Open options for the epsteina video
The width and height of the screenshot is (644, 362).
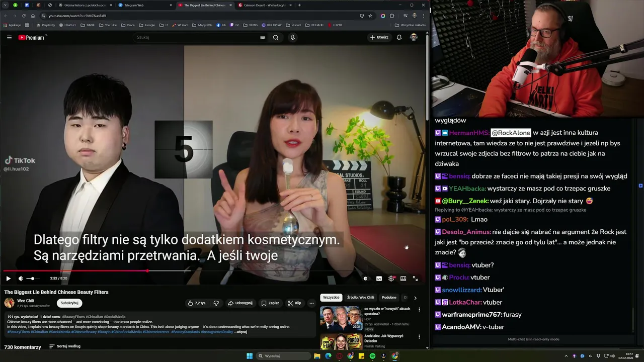pos(419,310)
